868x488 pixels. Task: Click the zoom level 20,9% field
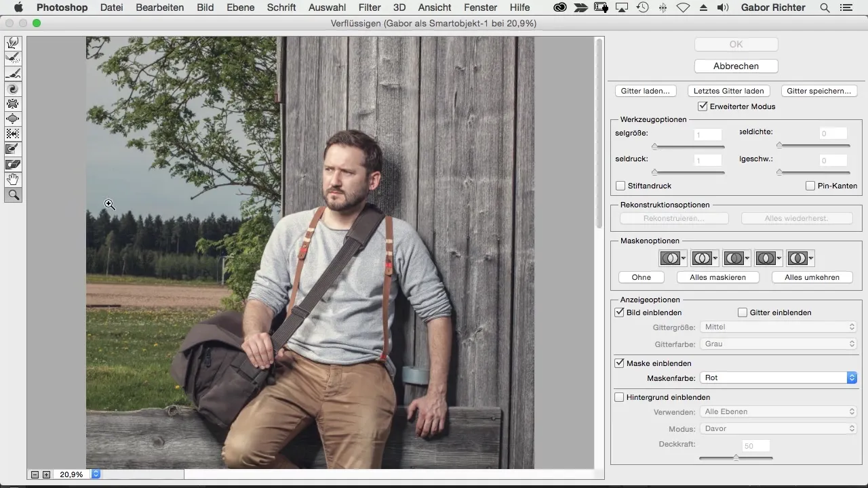[73, 474]
